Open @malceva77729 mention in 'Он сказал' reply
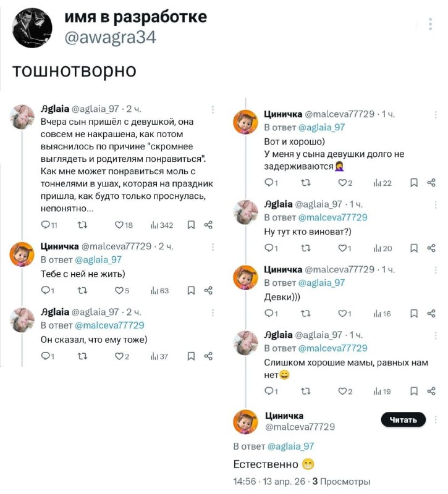The image size is (448, 494). click(109, 325)
